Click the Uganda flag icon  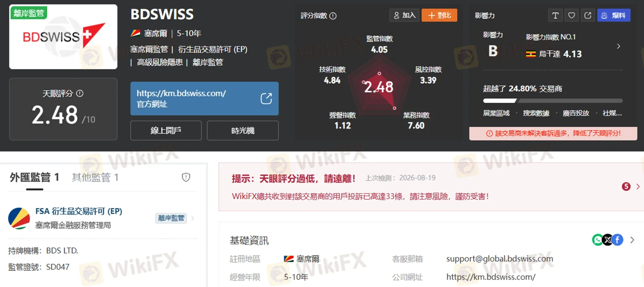(x=531, y=54)
